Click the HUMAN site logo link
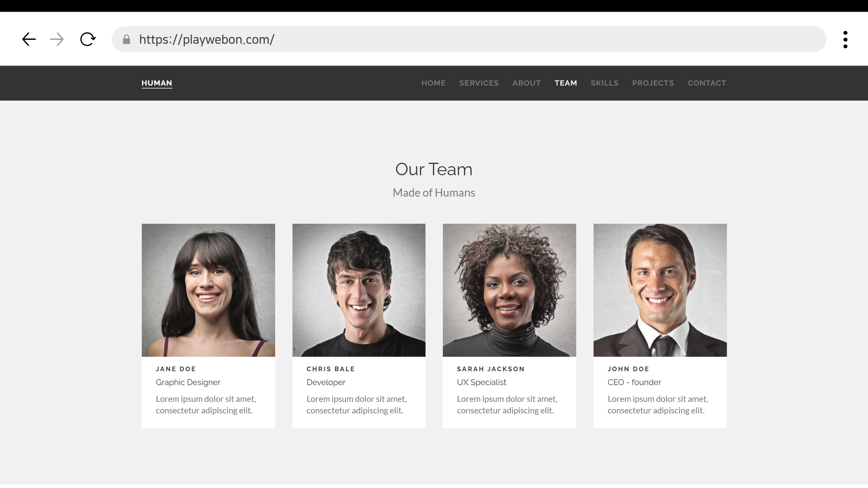Screen dimensions: 868x488 (157, 83)
